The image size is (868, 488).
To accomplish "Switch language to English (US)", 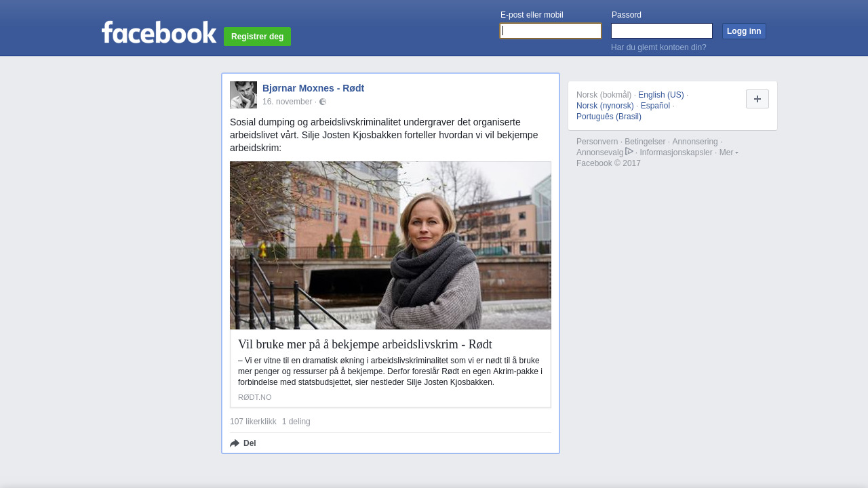I will pyautogui.click(x=661, y=95).
